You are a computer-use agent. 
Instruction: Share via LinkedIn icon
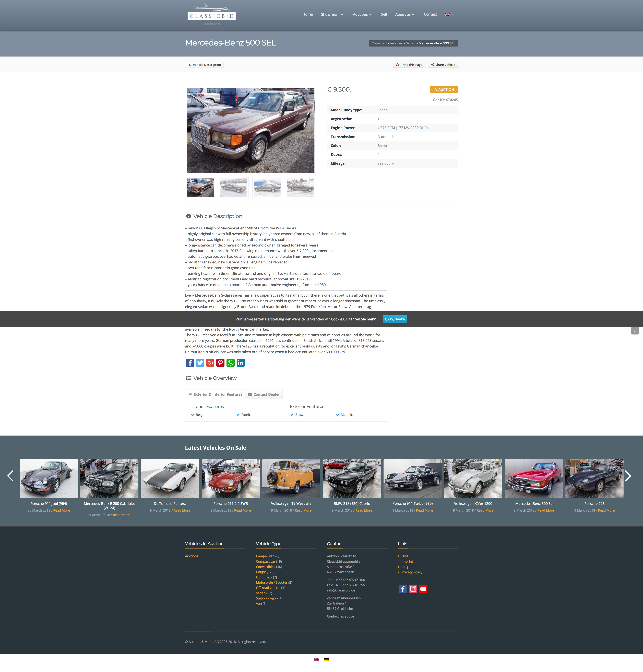tap(241, 363)
